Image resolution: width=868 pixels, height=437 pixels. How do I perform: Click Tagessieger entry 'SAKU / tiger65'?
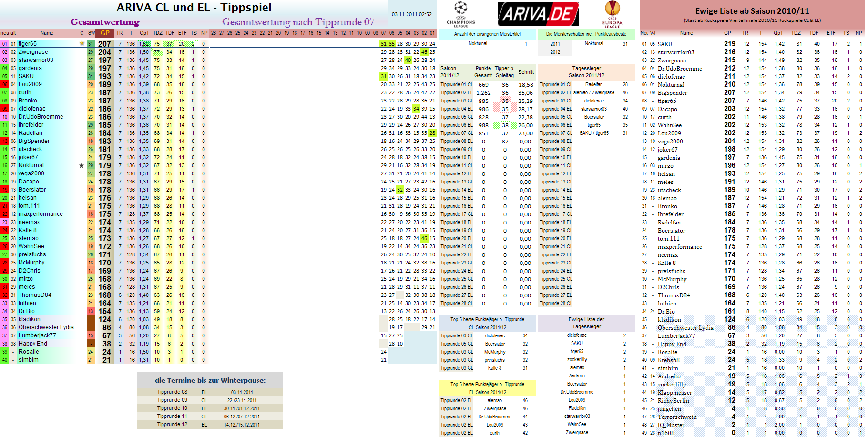593,133
